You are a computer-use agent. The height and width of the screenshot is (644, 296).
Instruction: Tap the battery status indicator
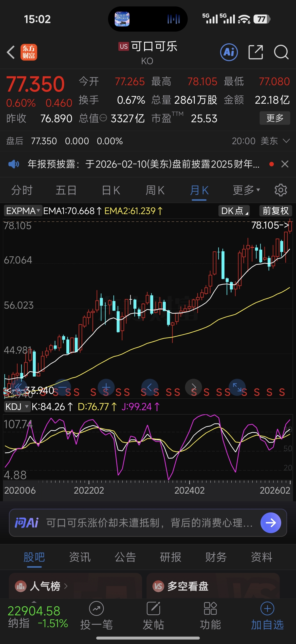tap(262, 19)
